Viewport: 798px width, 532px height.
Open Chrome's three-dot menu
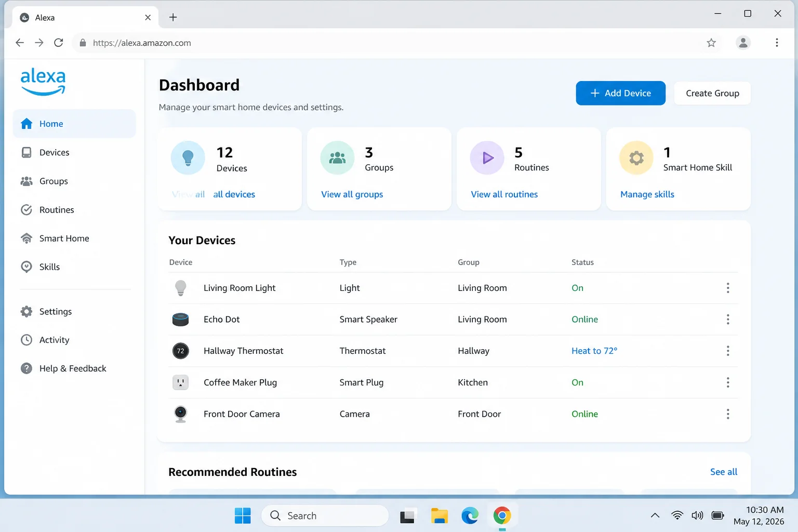pyautogui.click(x=777, y=43)
